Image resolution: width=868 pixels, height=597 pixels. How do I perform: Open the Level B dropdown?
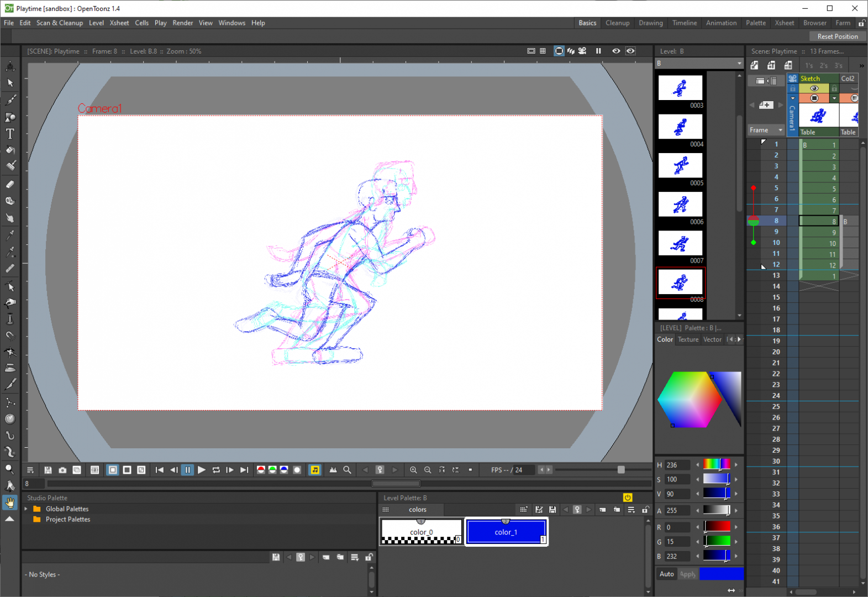point(699,64)
